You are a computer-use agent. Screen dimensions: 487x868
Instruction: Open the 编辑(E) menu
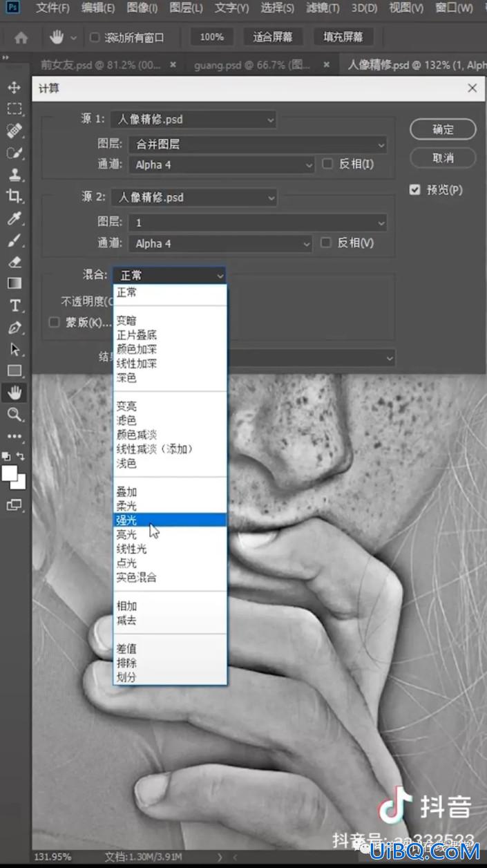click(98, 8)
